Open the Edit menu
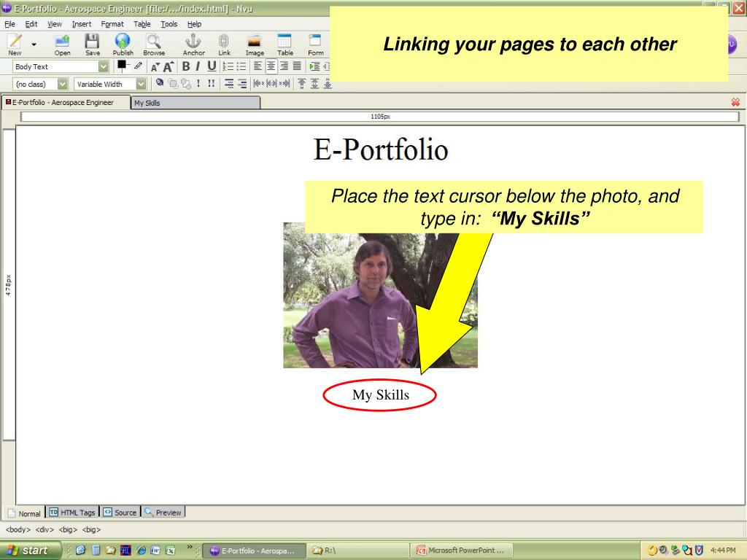The width and height of the screenshot is (747, 560). [31, 24]
